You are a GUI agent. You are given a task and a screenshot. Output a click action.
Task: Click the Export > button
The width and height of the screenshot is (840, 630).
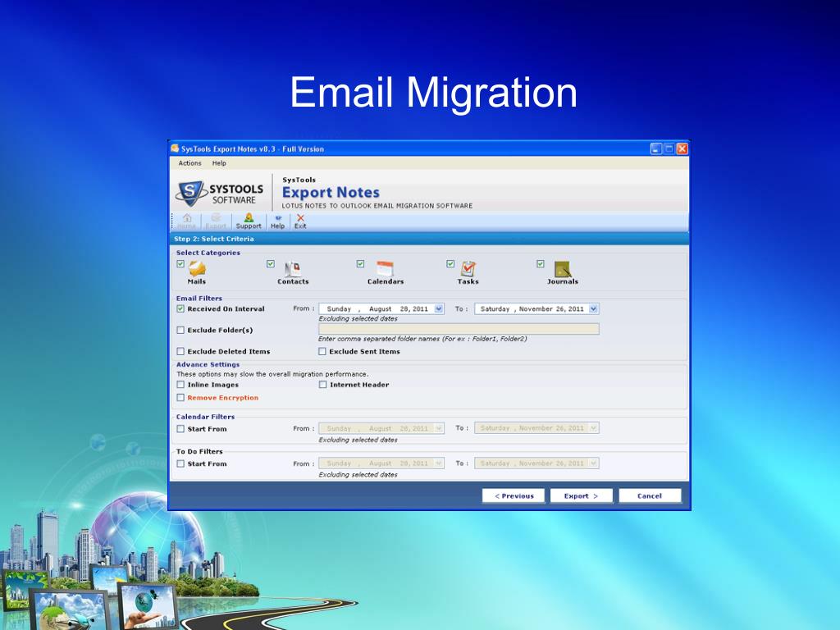(582, 495)
